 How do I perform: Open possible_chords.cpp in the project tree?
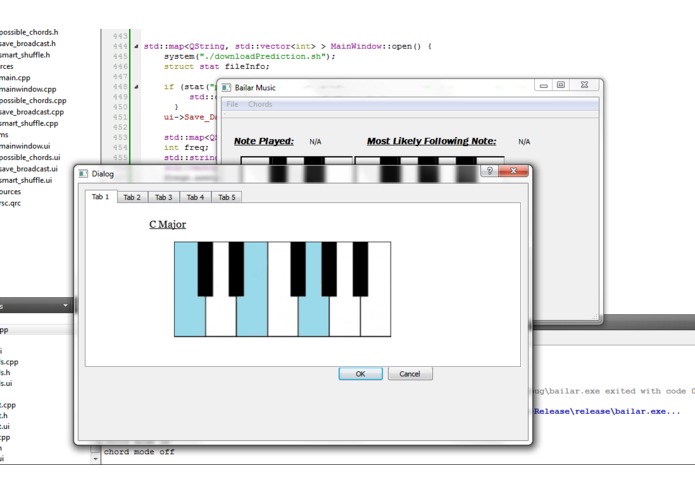33,101
